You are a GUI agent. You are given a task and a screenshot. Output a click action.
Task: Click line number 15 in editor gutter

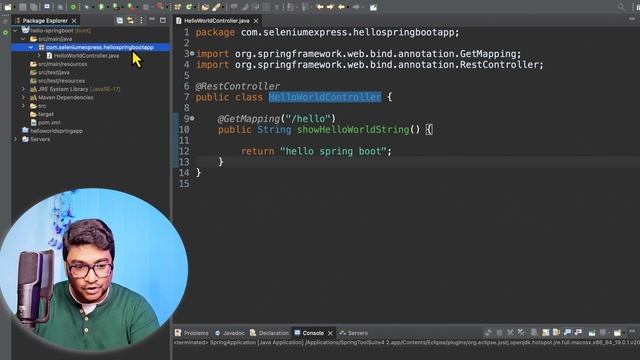click(x=184, y=183)
